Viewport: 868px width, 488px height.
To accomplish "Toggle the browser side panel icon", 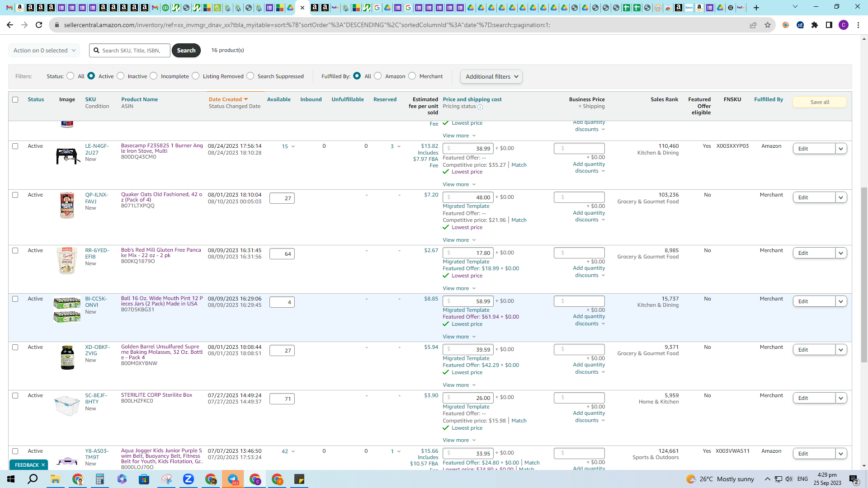I will tap(829, 25).
